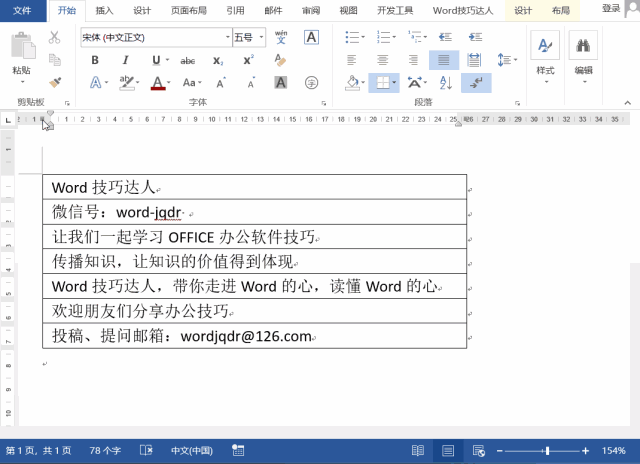Viewport: 640px width, 464px height.
Task: Open Paragraph dialog launcher
Action: (x=517, y=103)
